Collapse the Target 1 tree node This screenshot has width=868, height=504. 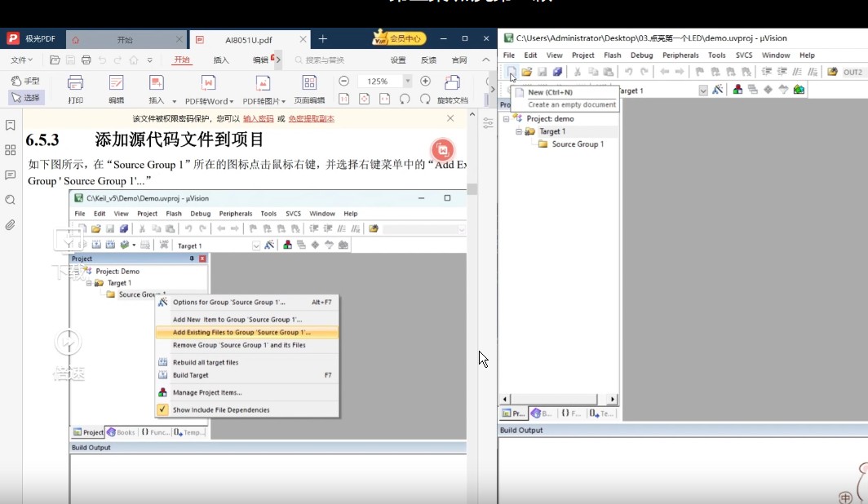(517, 130)
